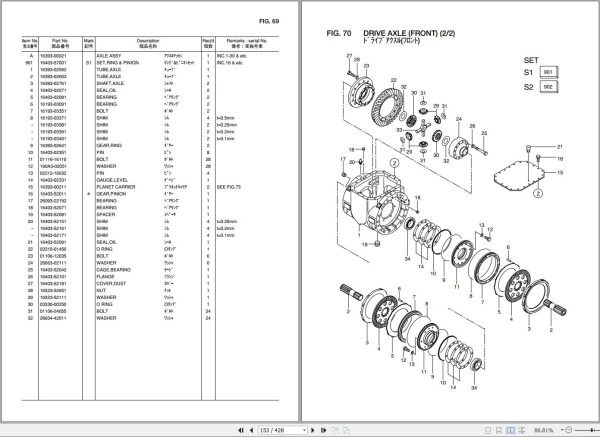This screenshot has width=600, height=437.
Task: Click the GAUGE,LEVEL description
Action: [112, 180]
